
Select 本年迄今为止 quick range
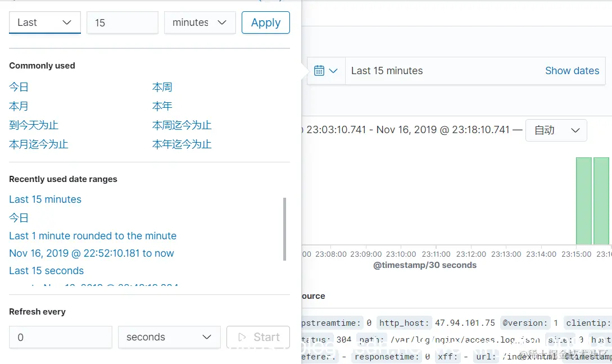point(180,144)
